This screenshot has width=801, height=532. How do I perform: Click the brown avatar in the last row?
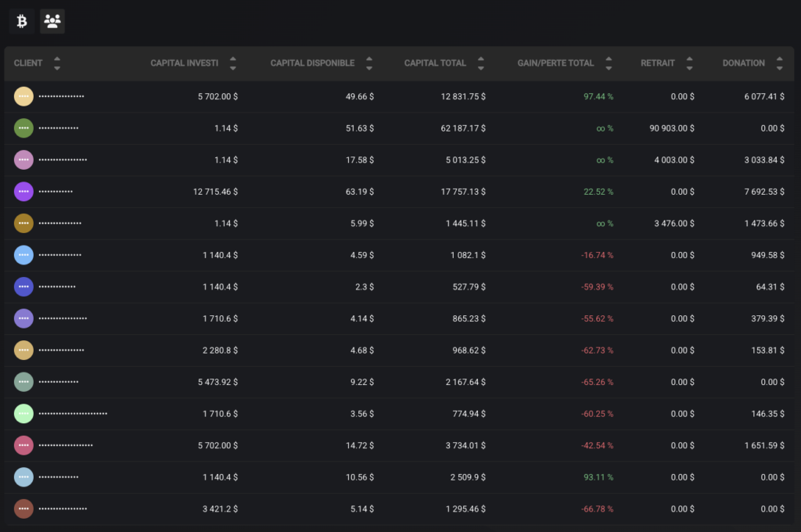pyautogui.click(x=23, y=509)
